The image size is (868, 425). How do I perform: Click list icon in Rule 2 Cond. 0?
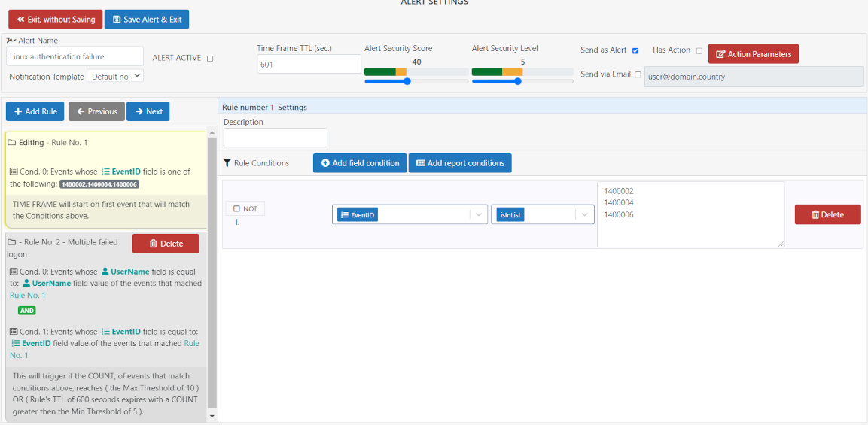click(14, 272)
